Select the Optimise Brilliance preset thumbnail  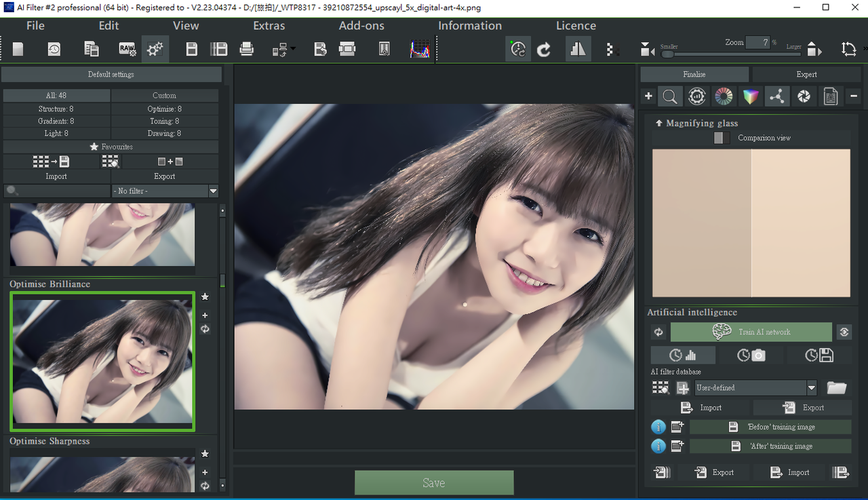point(102,361)
